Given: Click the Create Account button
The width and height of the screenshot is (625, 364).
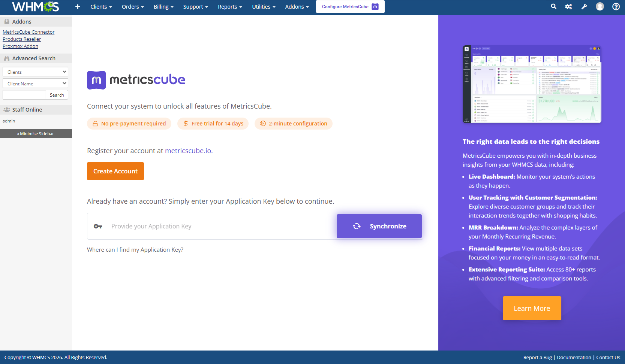Looking at the screenshot, I should point(115,171).
